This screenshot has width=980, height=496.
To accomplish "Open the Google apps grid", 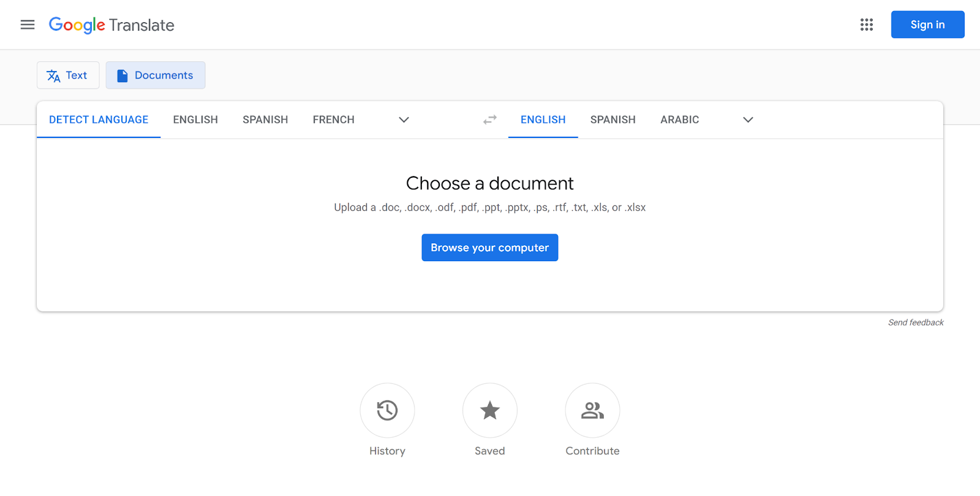I will tap(866, 25).
